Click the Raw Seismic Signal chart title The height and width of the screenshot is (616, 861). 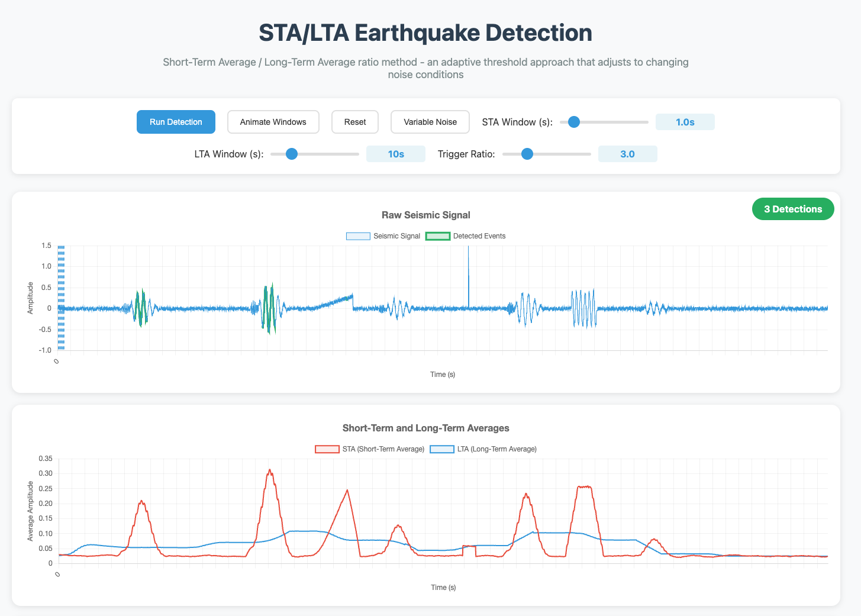(x=425, y=215)
